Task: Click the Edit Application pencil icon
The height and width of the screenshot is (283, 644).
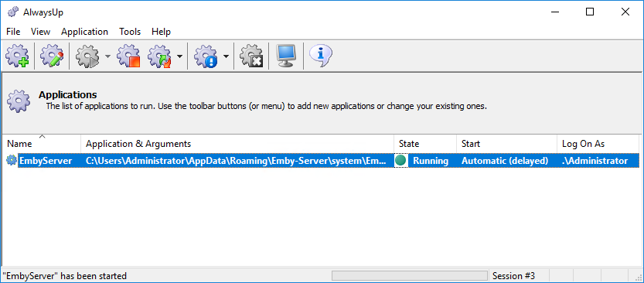Action: (x=52, y=56)
